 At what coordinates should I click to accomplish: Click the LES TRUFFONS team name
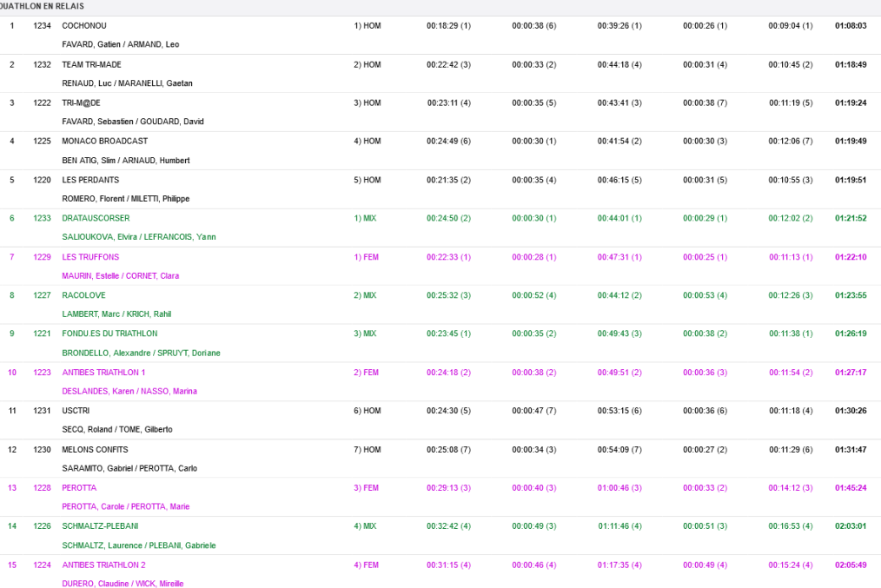pyautogui.click(x=90, y=257)
